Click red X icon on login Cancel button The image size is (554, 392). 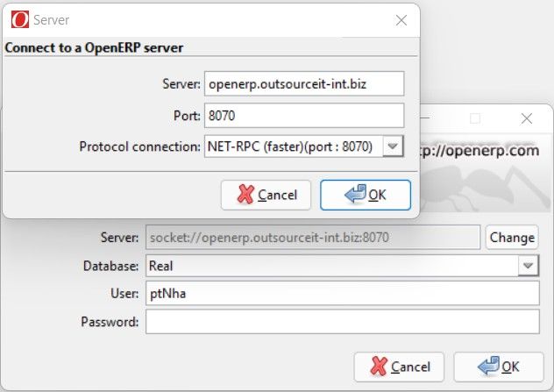tap(379, 366)
